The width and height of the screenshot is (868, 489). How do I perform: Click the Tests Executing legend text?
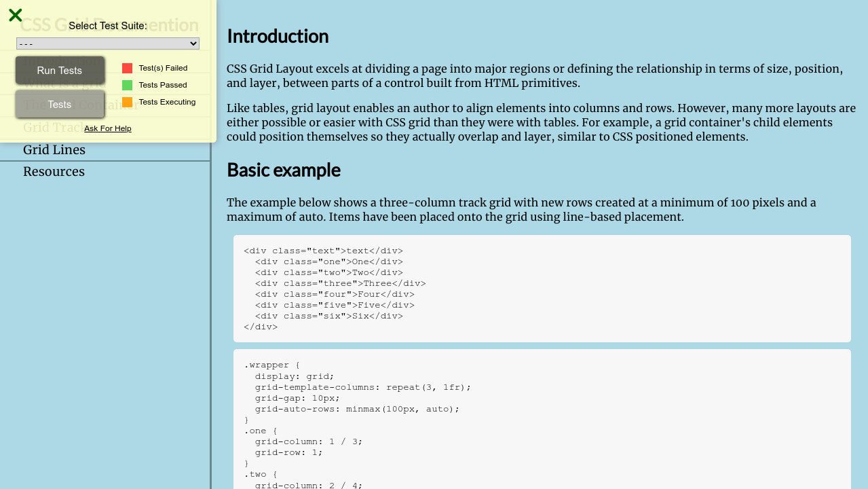point(167,102)
